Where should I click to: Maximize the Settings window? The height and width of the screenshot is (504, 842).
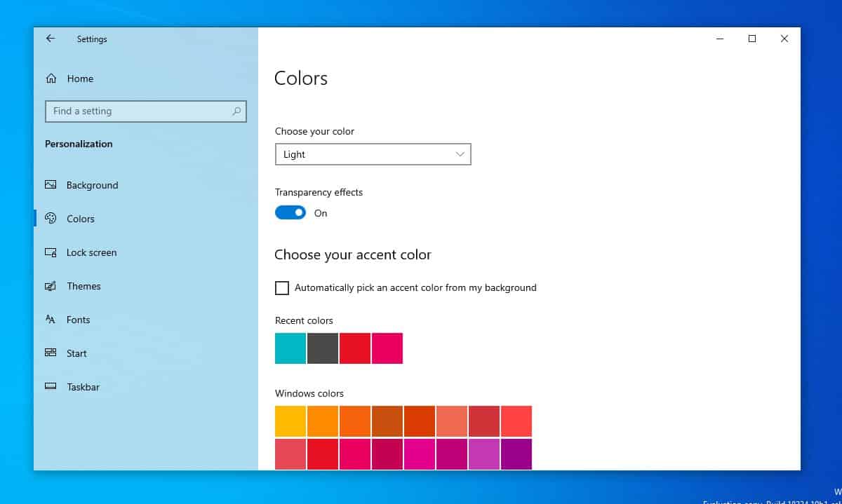click(752, 39)
